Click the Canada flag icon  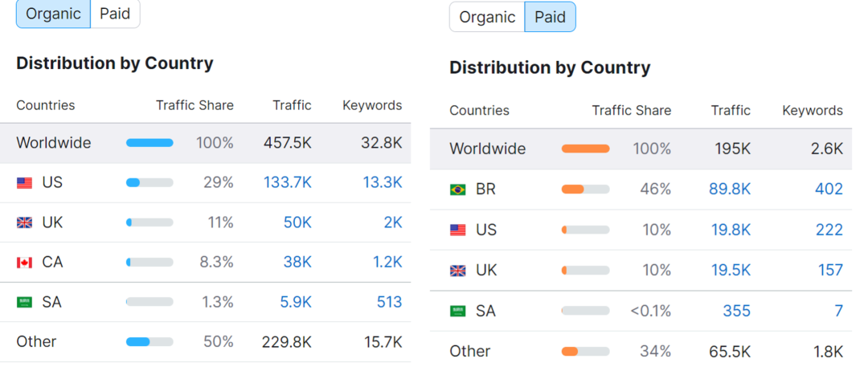25,263
